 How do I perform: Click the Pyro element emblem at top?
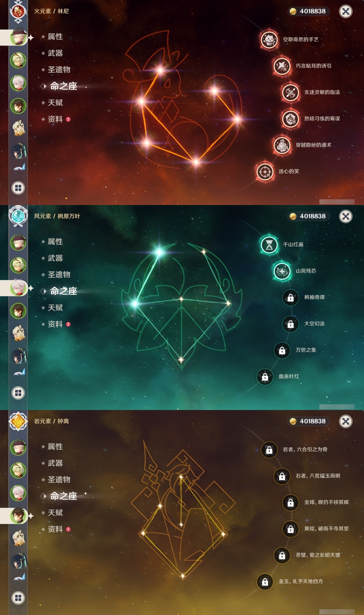[x=18, y=11]
